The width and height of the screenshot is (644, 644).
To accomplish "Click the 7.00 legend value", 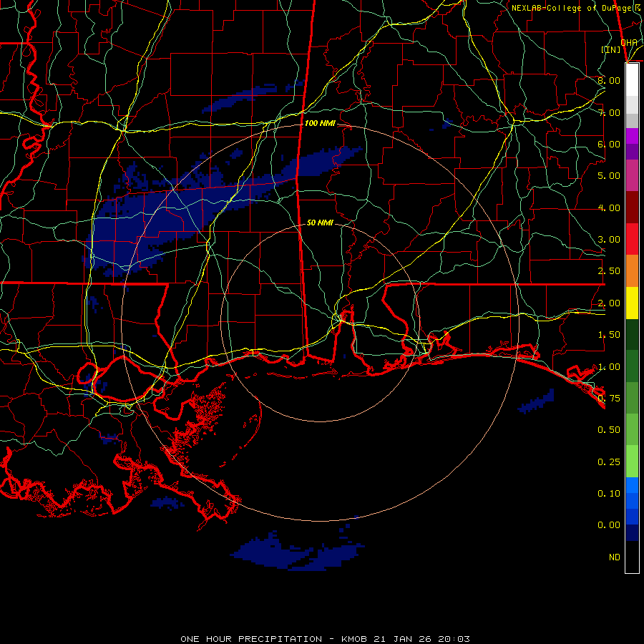I will pos(609,112).
